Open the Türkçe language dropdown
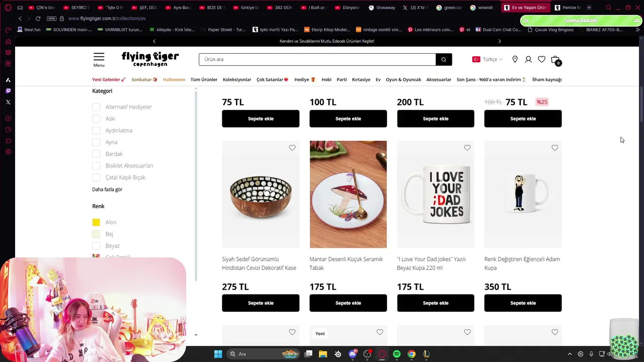The height and width of the screenshot is (362, 644). click(x=488, y=59)
